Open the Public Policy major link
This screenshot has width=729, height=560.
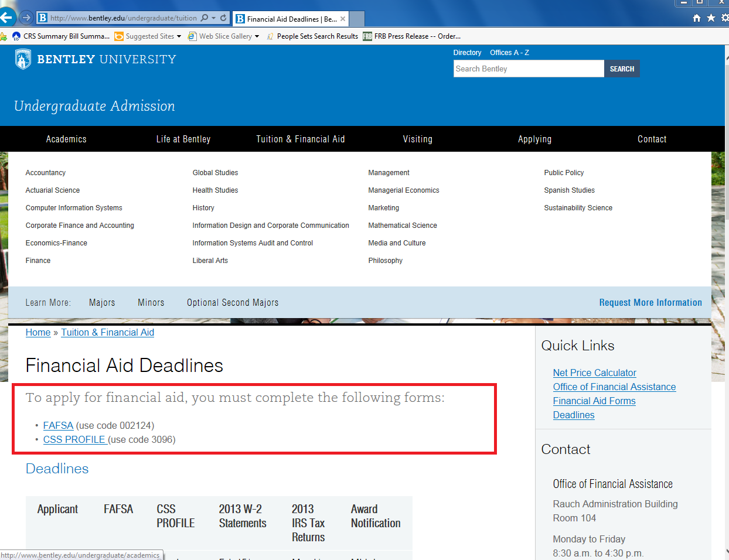[564, 173]
